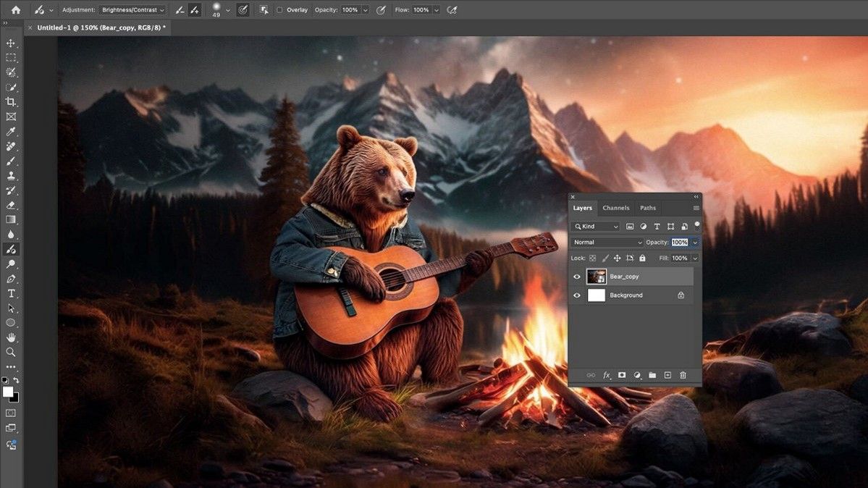Open the blend mode dropdown showing Normal
Viewport: 868px width, 488px height.
[x=607, y=242]
